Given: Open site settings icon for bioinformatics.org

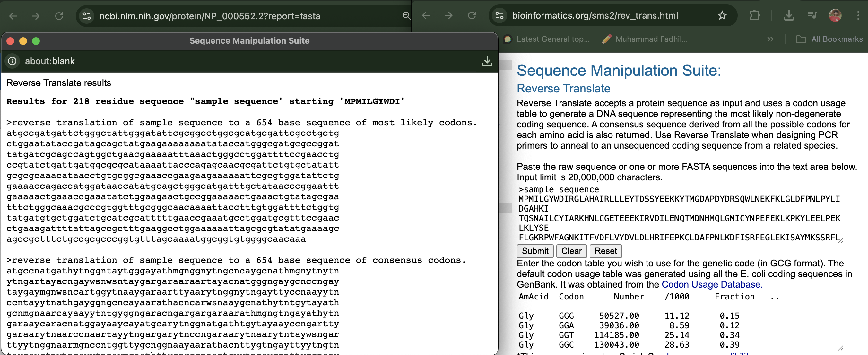Looking at the screenshot, I should [499, 15].
